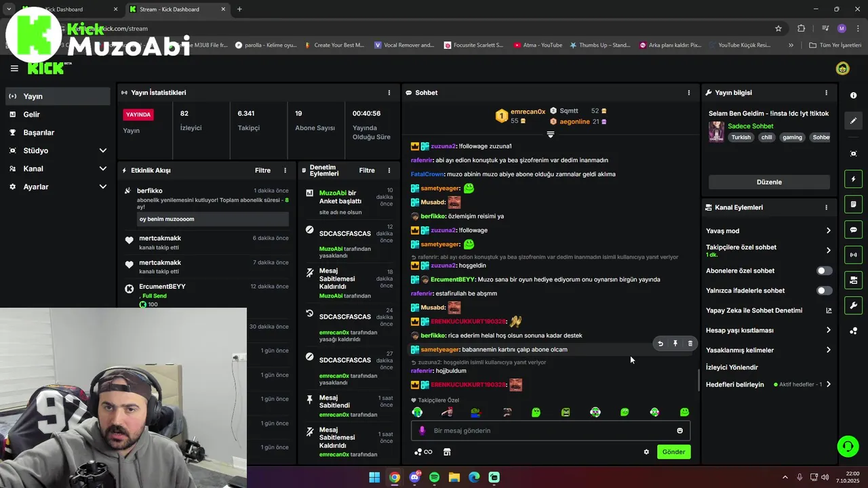Delete sametyeager's message with trash icon

pyautogui.click(x=690, y=344)
